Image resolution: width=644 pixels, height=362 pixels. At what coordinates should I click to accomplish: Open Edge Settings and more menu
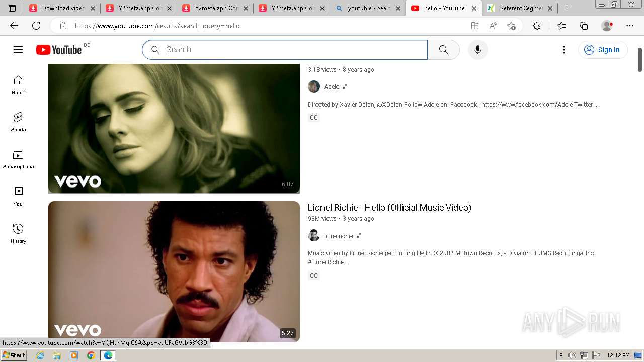coord(630,26)
